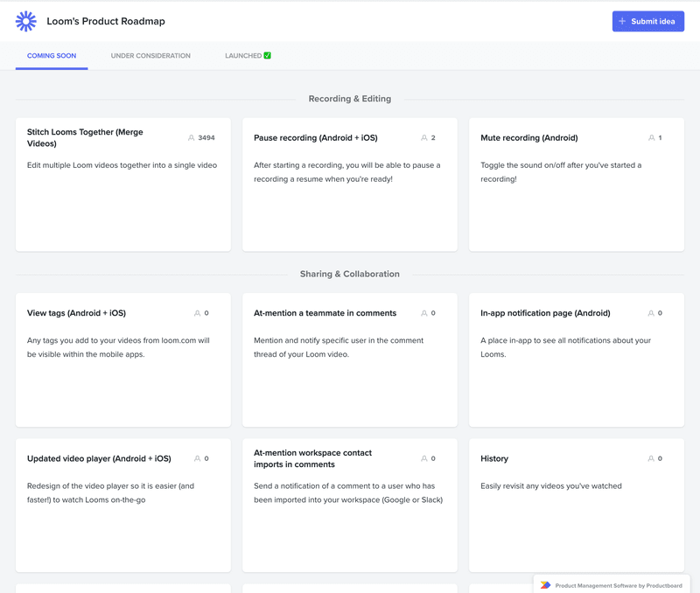The height and width of the screenshot is (593, 700).
Task: Click the vote icon on Stitch Looms Together card
Action: pos(191,138)
